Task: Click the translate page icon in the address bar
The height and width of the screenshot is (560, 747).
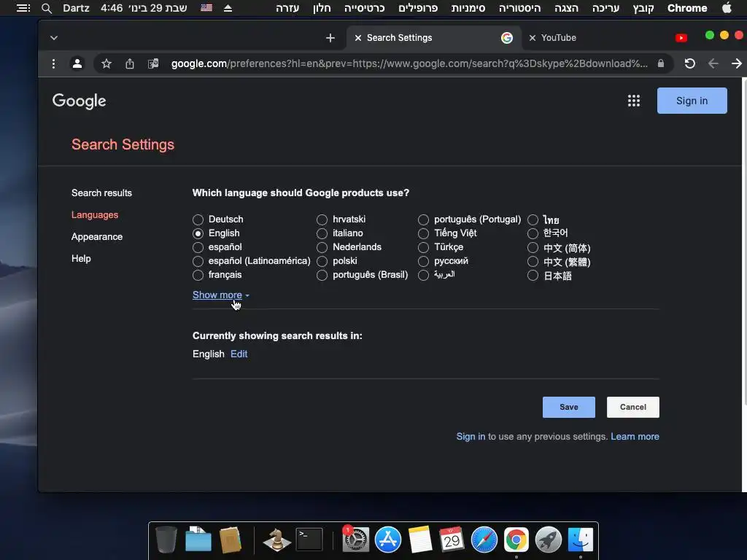Action: click(x=153, y=63)
